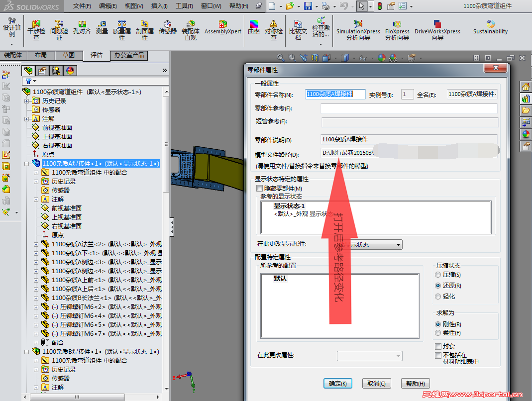Viewport: 532px width, 401px height.
Task: Click 取消(C) to cancel dialog
Action: 377,384
